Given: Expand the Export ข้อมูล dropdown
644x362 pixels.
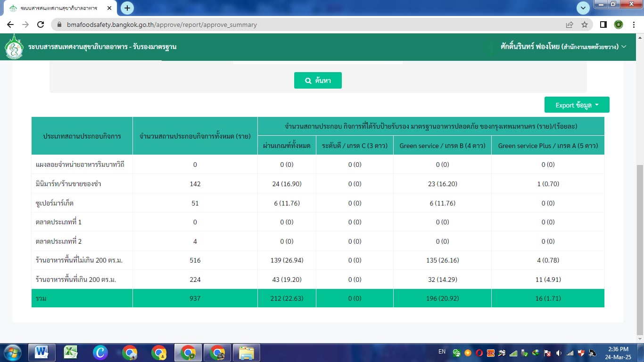Looking at the screenshot, I should tap(577, 105).
